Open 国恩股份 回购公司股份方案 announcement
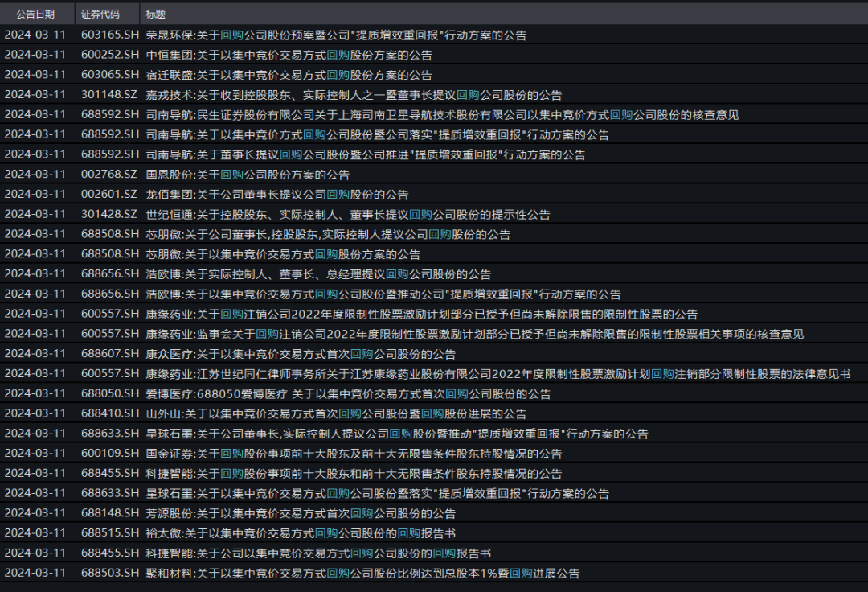This screenshot has width=868, height=592. click(248, 175)
